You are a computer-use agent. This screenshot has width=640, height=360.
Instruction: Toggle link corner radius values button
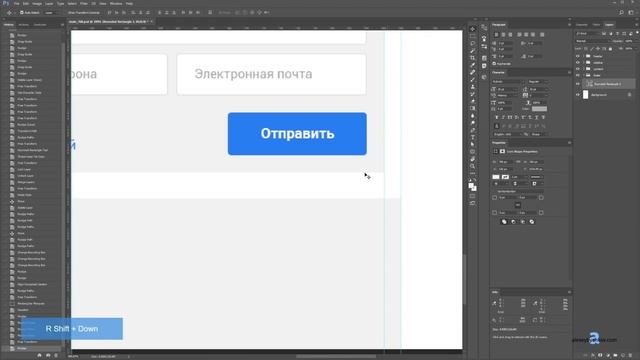(x=518, y=205)
